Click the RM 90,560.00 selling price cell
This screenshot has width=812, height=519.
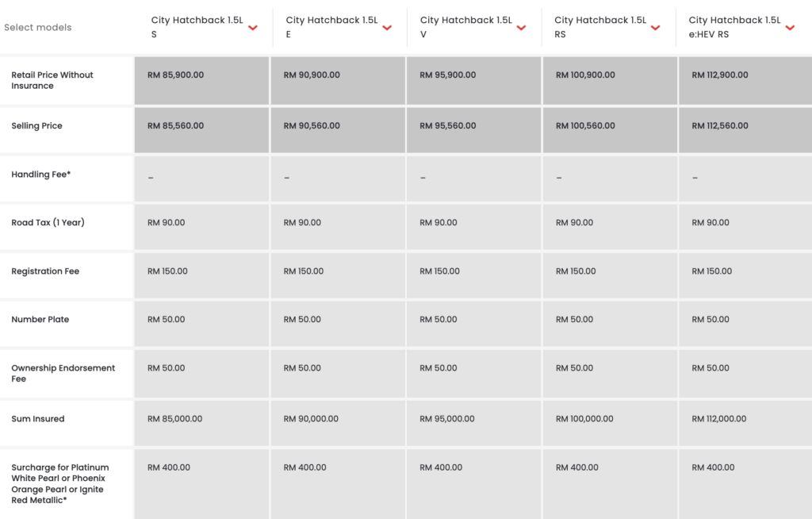point(312,126)
